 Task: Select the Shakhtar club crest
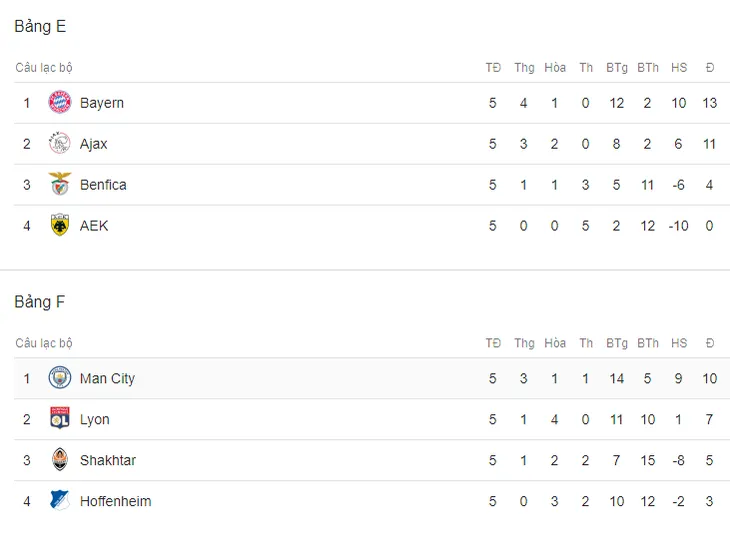pos(60,459)
